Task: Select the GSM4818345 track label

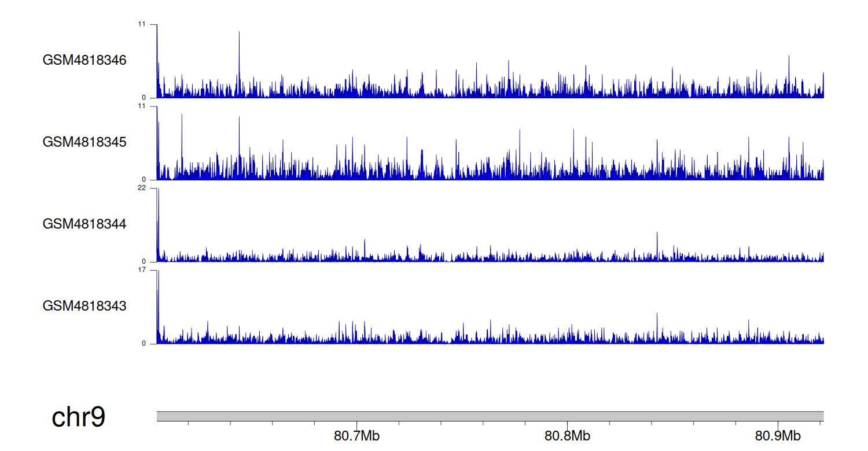Action: point(84,142)
